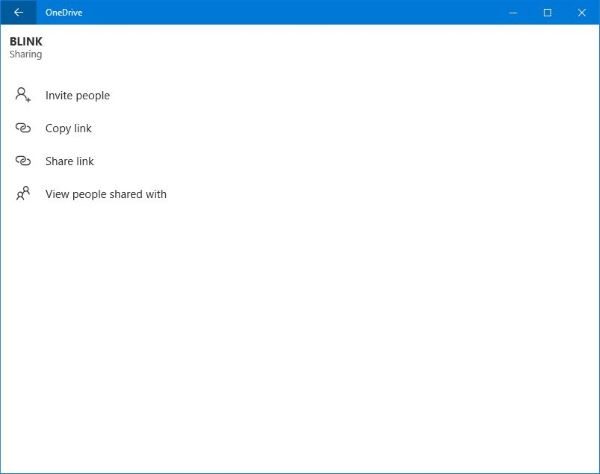Choose the Copy link option

coord(68,128)
